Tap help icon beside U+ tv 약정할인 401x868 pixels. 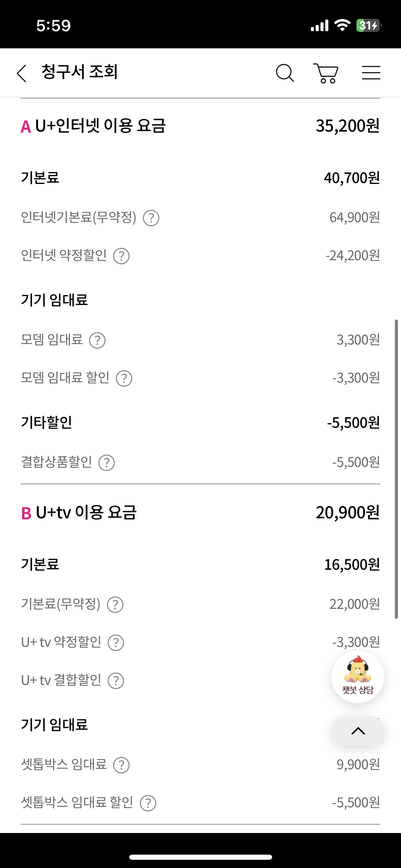click(x=116, y=643)
